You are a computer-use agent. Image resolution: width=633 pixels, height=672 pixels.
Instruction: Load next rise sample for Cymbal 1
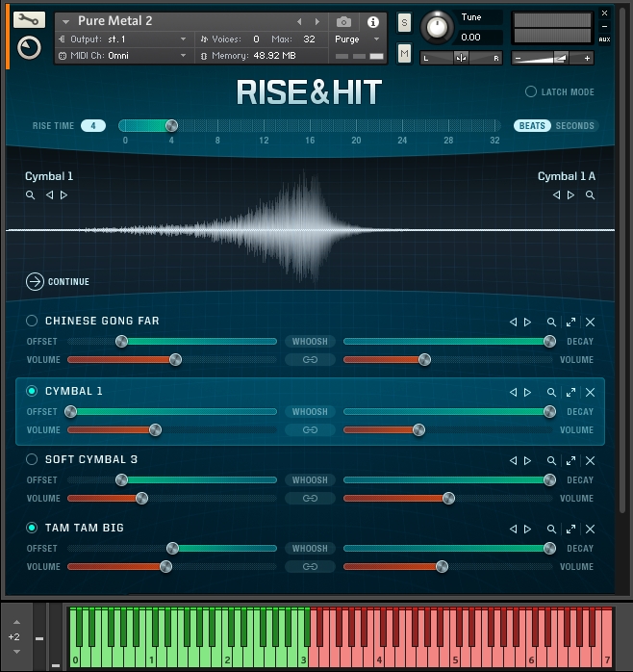tap(63, 195)
